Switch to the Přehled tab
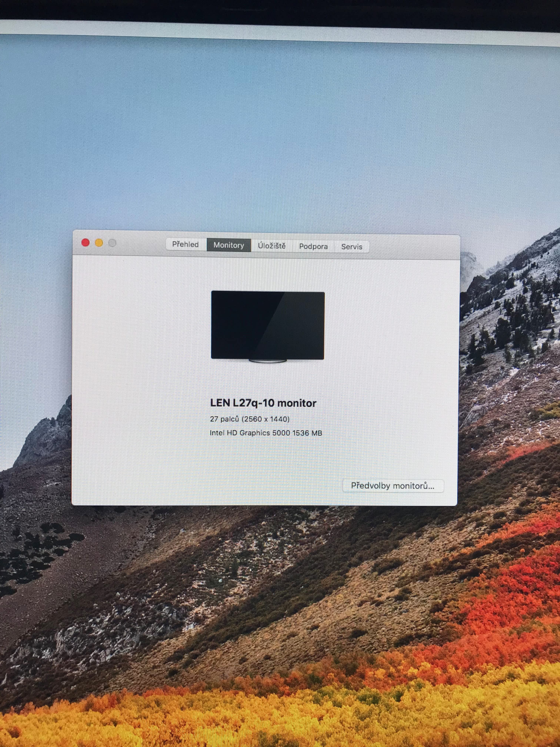 [185, 244]
